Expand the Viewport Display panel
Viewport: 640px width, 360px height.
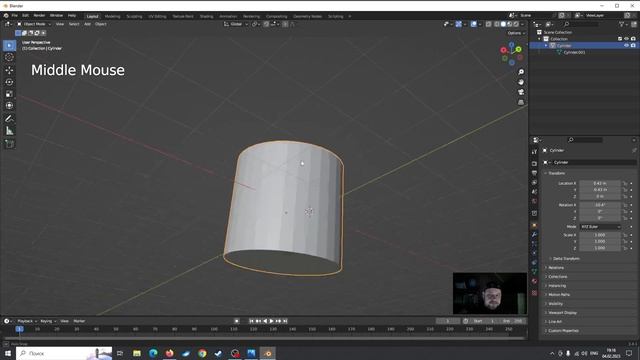point(562,313)
